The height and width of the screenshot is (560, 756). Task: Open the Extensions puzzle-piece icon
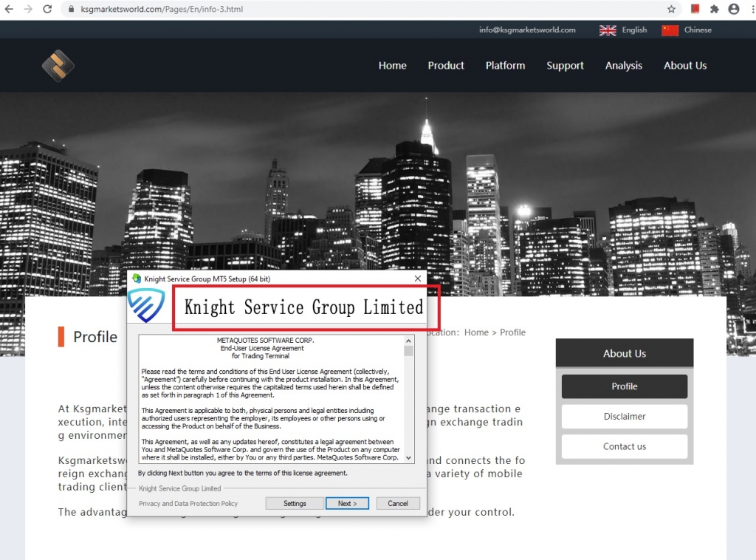715,9
